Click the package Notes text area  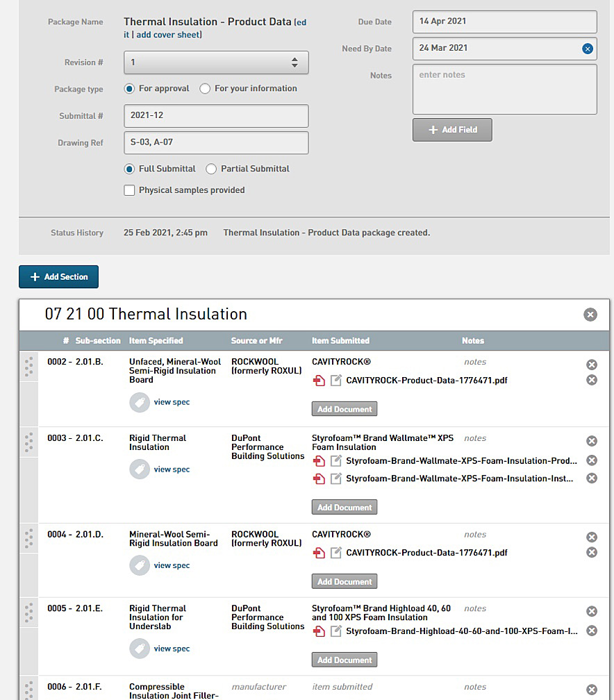(504, 90)
